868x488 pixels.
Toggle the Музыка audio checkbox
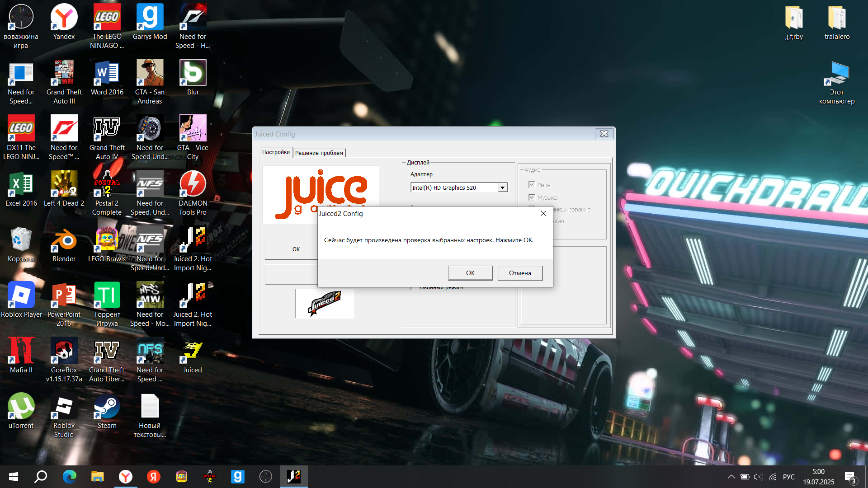click(532, 197)
